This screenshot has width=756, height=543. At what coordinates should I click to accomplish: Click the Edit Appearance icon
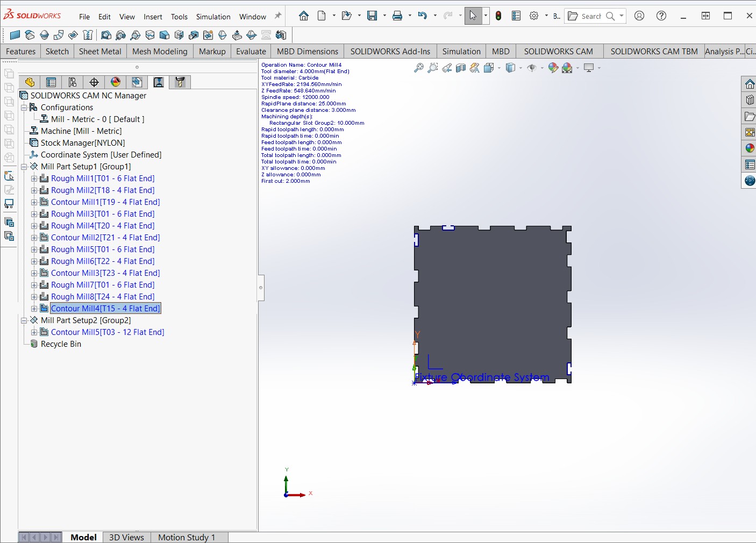point(553,68)
